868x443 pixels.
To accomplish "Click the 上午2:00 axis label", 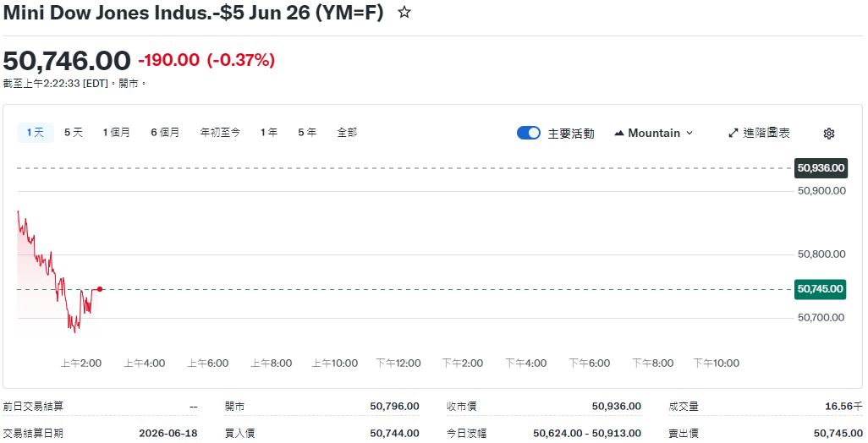I will click(81, 364).
